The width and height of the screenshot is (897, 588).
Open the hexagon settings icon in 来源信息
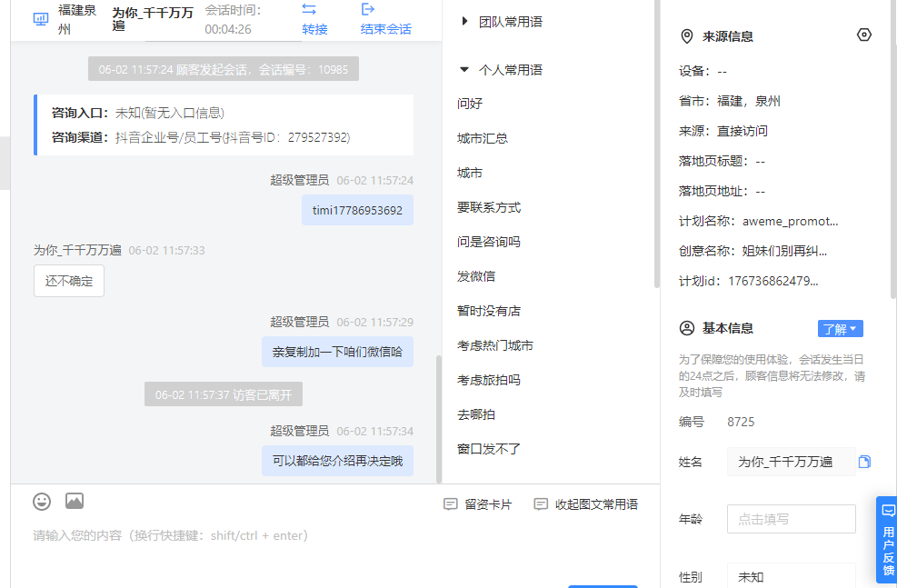(863, 35)
